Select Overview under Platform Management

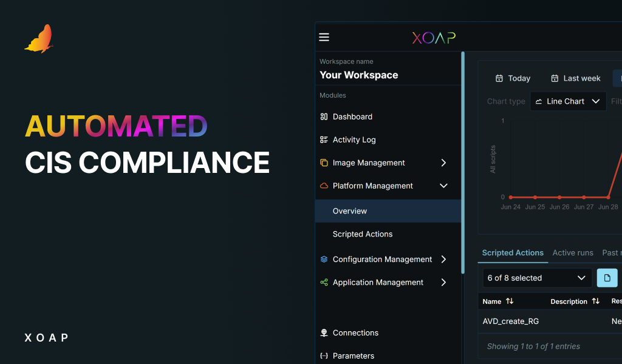point(388,211)
